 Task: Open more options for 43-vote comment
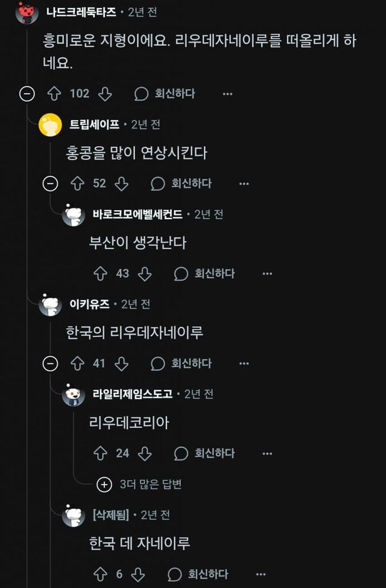pos(267,273)
